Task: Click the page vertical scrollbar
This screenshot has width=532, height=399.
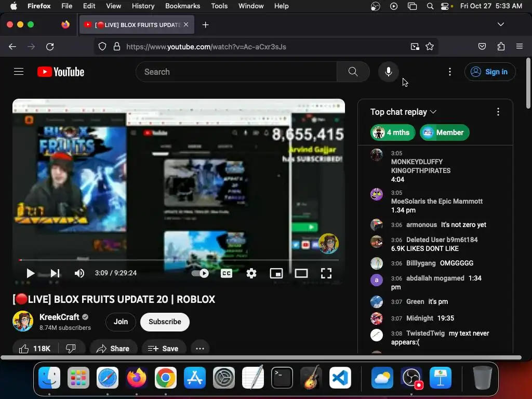Action: point(528,83)
